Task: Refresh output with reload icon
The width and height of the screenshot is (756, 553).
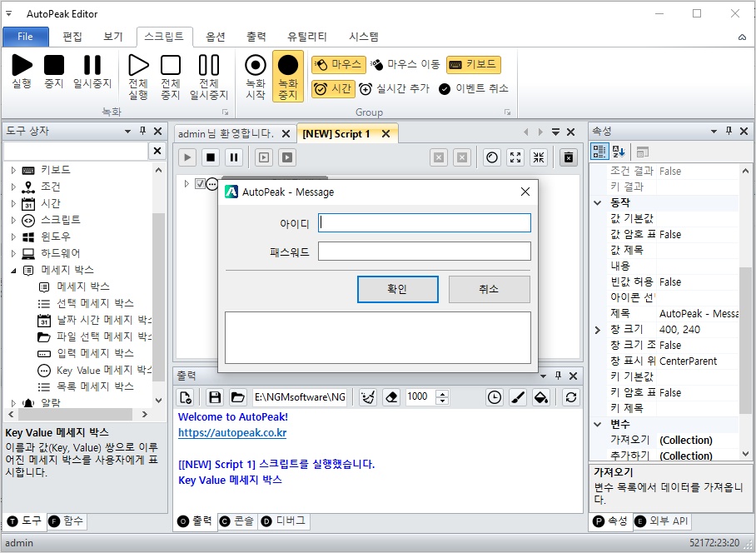Action: click(x=571, y=397)
